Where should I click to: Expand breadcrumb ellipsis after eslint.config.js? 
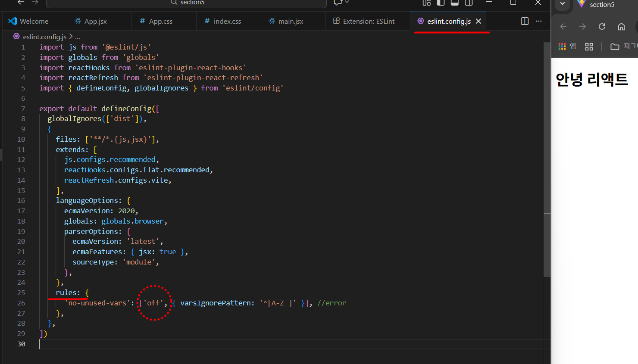coord(78,37)
